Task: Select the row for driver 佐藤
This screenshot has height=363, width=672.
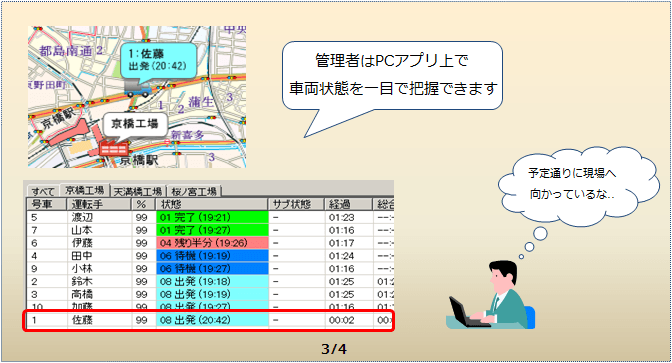Action: tap(210, 320)
